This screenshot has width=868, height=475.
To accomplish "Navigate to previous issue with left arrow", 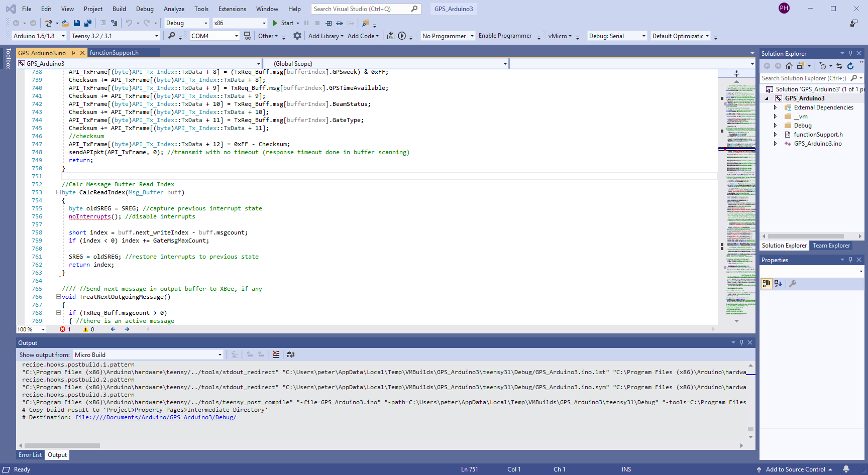I will (x=113, y=329).
